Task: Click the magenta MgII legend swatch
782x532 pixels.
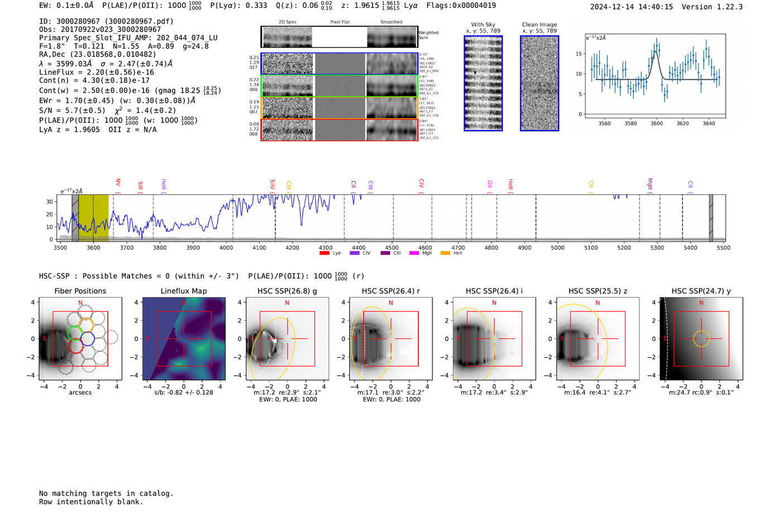Action: coord(414,253)
